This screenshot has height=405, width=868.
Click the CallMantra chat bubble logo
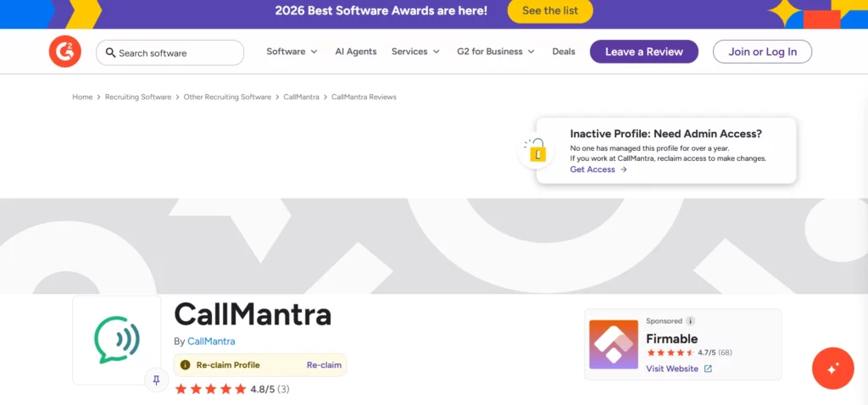click(117, 340)
